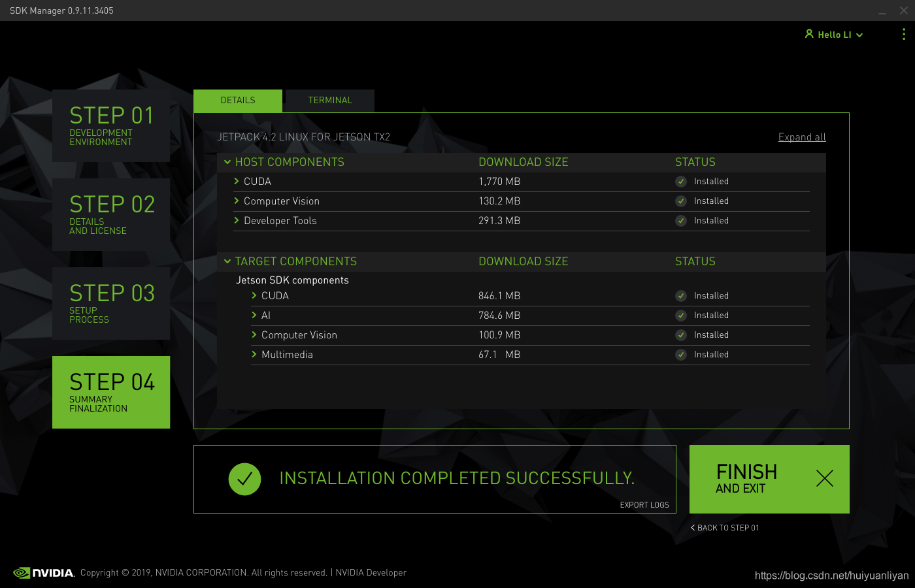Click the 130.2 MB download size
The image size is (915, 588).
point(499,201)
